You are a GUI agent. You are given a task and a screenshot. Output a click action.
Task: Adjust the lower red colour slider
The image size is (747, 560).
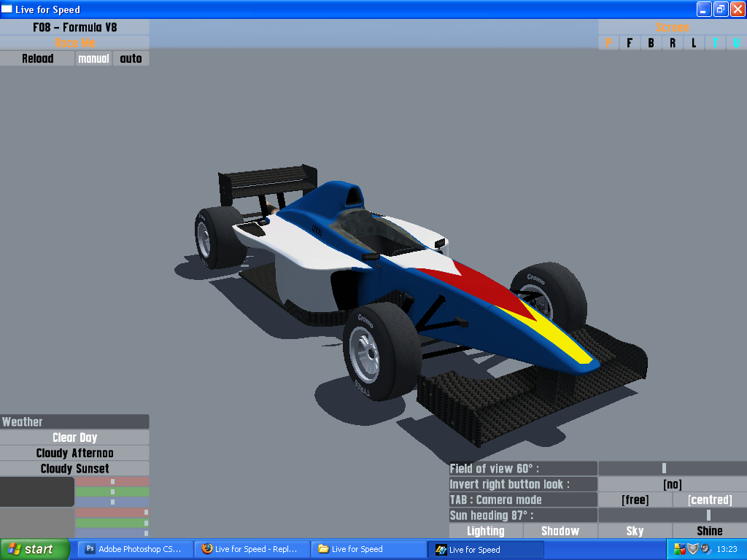pyautogui.click(x=112, y=513)
